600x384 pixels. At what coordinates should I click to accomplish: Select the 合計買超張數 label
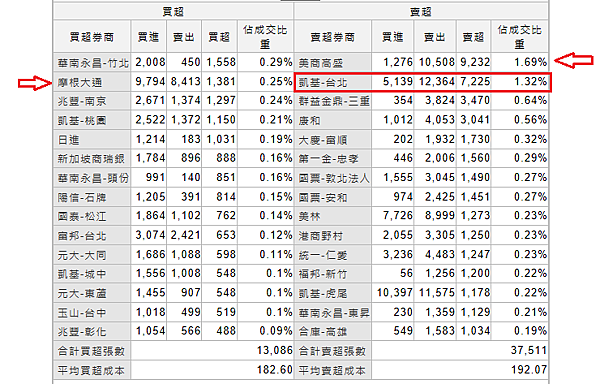[x=91, y=351]
